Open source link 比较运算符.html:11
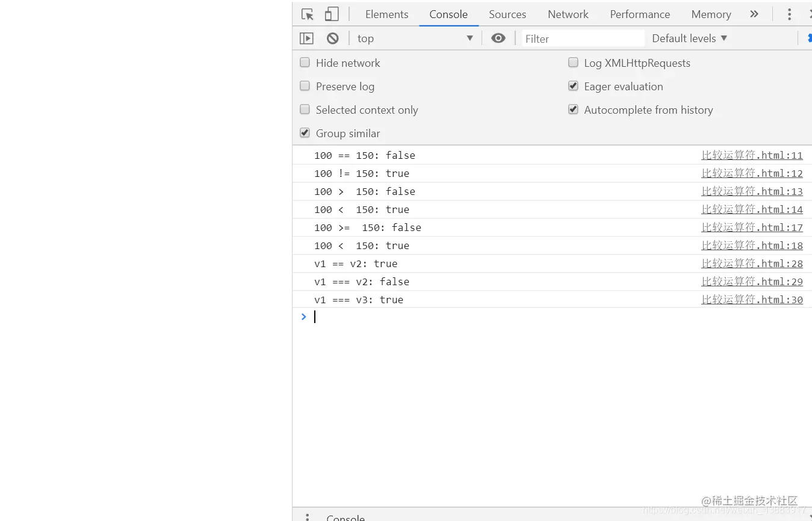This screenshot has width=812, height=521. [x=752, y=155]
